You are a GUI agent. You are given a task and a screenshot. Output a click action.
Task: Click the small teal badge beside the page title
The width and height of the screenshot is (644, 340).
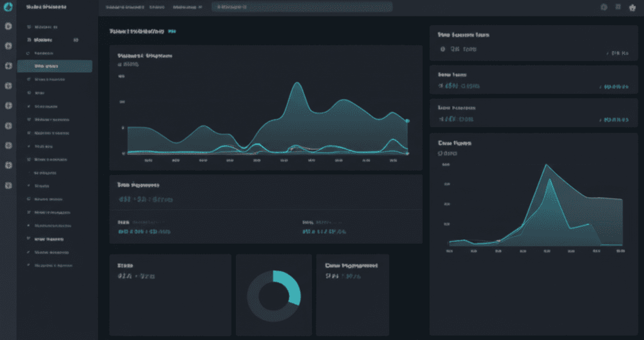point(172,31)
